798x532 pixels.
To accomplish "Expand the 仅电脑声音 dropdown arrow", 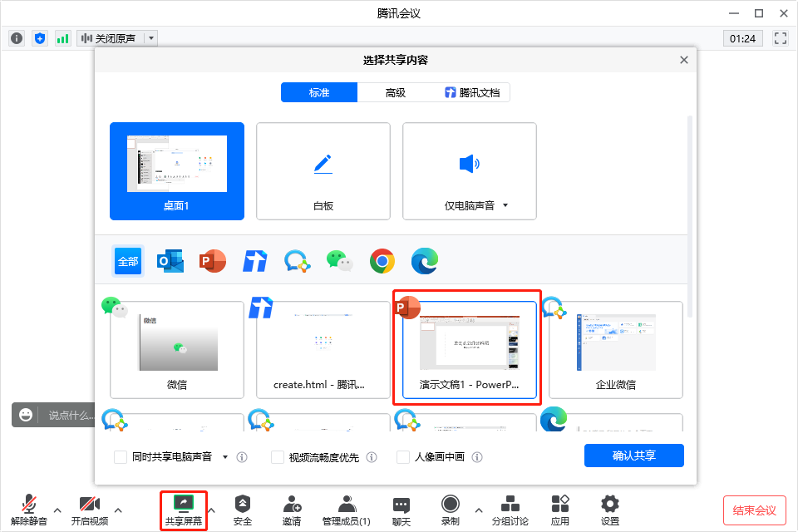I will coord(505,205).
